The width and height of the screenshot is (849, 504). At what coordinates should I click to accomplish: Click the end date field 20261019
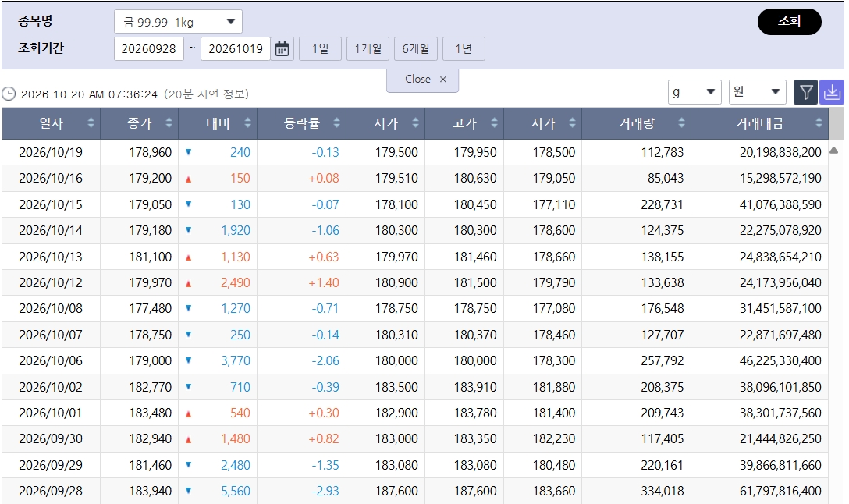click(x=236, y=48)
